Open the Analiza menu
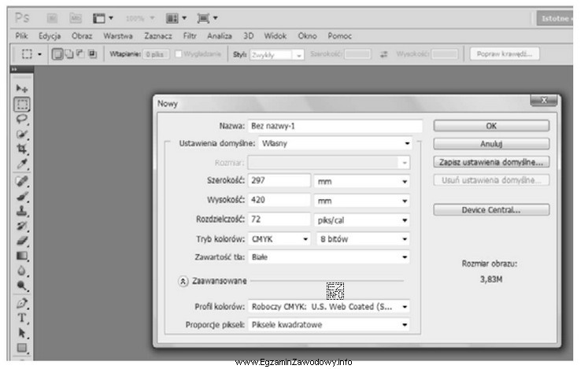 coord(220,36)
